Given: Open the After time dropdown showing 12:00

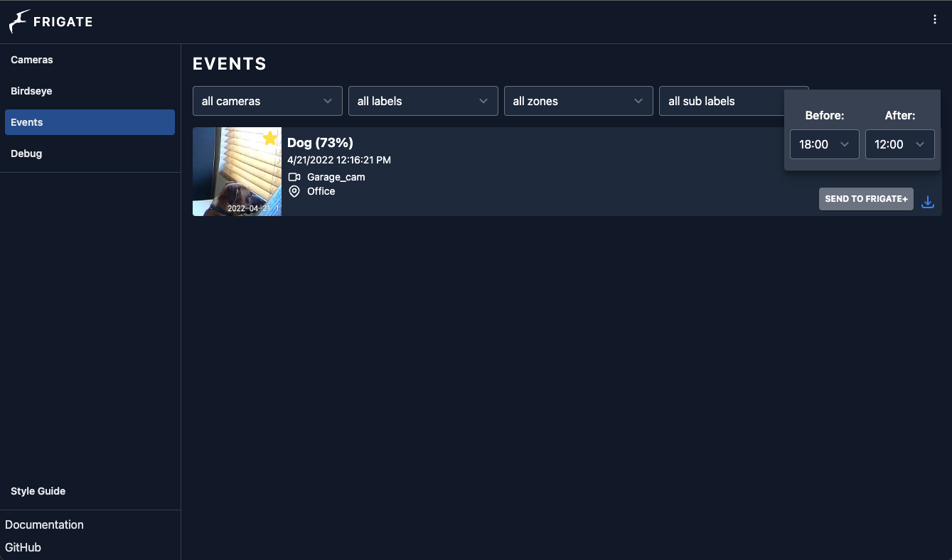Looking at the screenshot, I should coord(900,144).
